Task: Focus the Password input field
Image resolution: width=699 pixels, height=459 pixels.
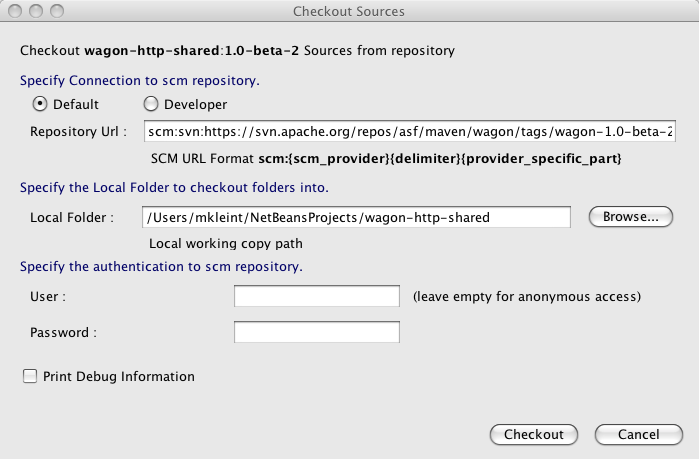Action: [x=316, y=332]
